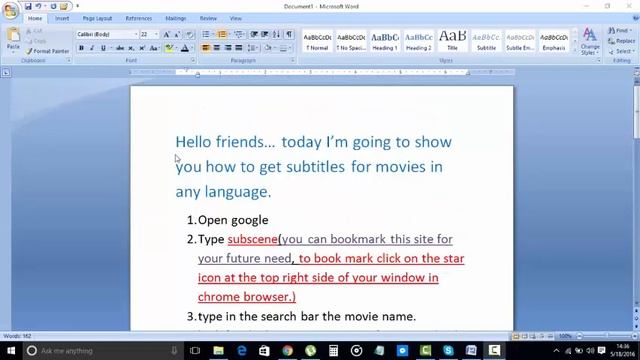This screenshot has height=360, width=640.
Task: Open the Windows Start menu
Action: (11, 351)
